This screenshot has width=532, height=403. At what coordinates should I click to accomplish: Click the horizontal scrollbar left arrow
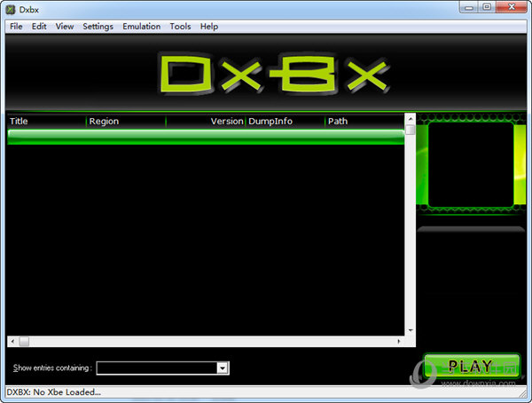point(12,341)
